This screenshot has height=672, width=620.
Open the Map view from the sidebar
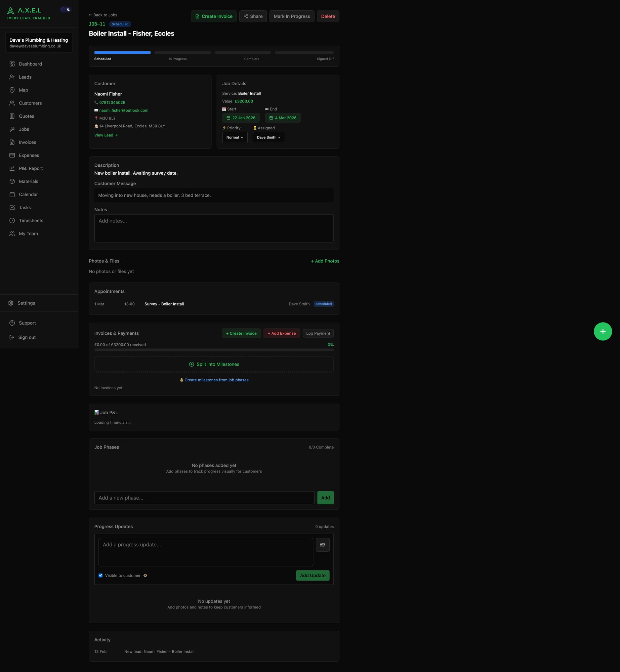pos(24,90)
